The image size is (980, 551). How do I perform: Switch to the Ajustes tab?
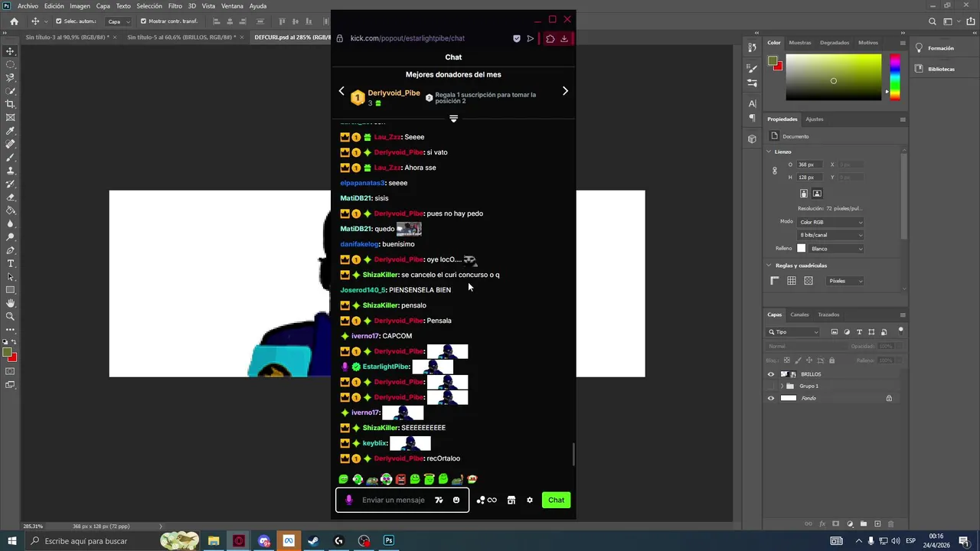click(815, 119)
